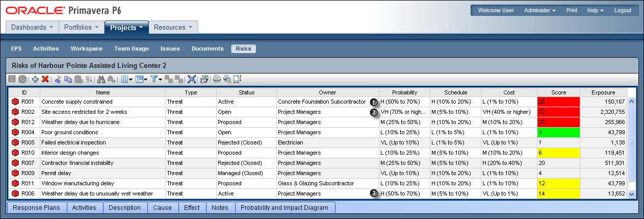The height and width of the screenshot is (219, 644).
Task: Open Find with binoculars icon
Action: point(101,79)
